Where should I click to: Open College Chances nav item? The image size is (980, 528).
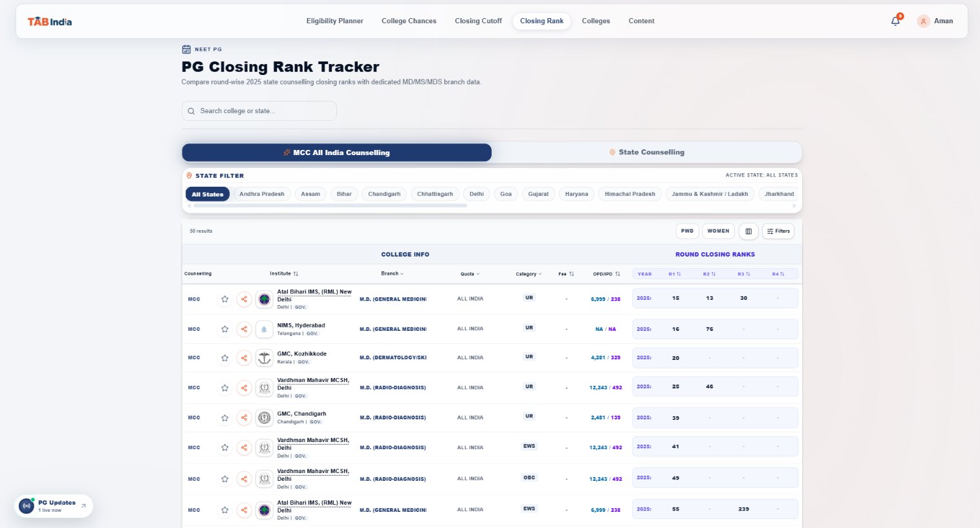409,21
